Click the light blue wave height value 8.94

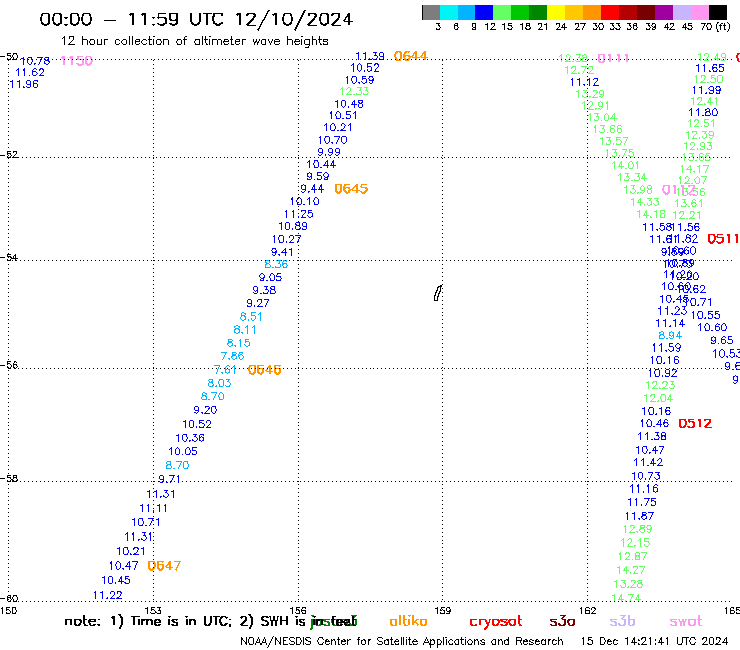pos(670,335)
